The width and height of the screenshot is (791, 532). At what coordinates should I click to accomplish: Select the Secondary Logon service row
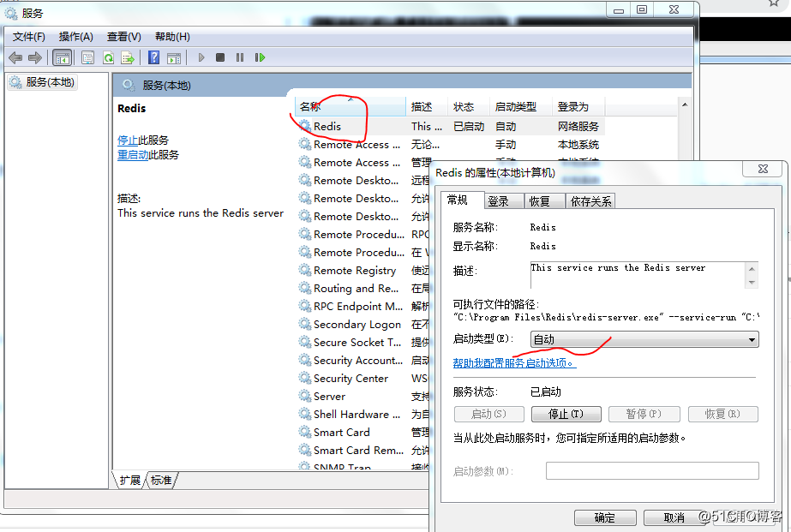[363, 324]
